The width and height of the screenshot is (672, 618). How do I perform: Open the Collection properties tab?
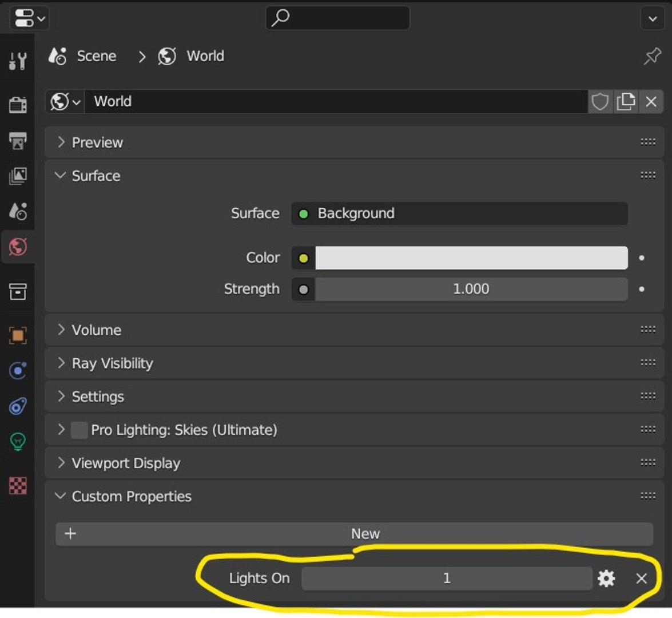click(x=18, y=291)
